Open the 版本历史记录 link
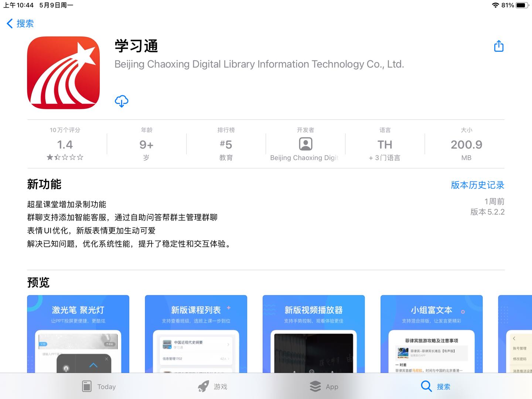Viewport: 532px width, 399px height. [478, 185]
